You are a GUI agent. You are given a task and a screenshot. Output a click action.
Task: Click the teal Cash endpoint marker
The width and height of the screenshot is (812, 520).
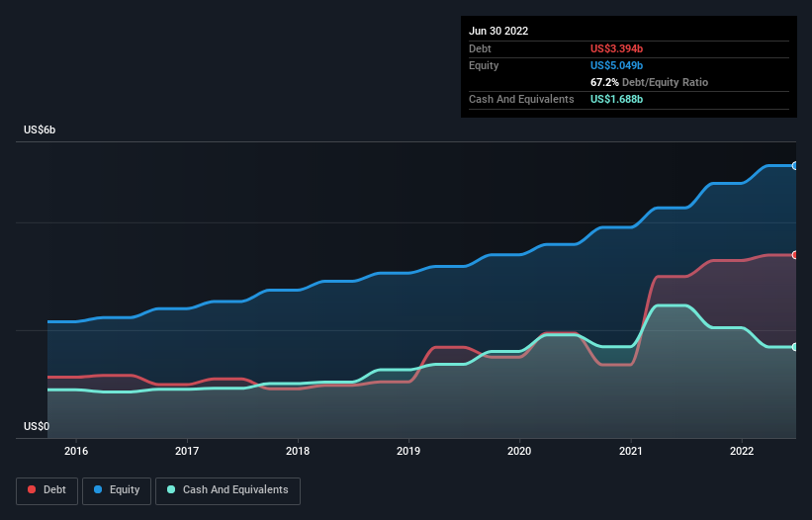tap(795, 347)
